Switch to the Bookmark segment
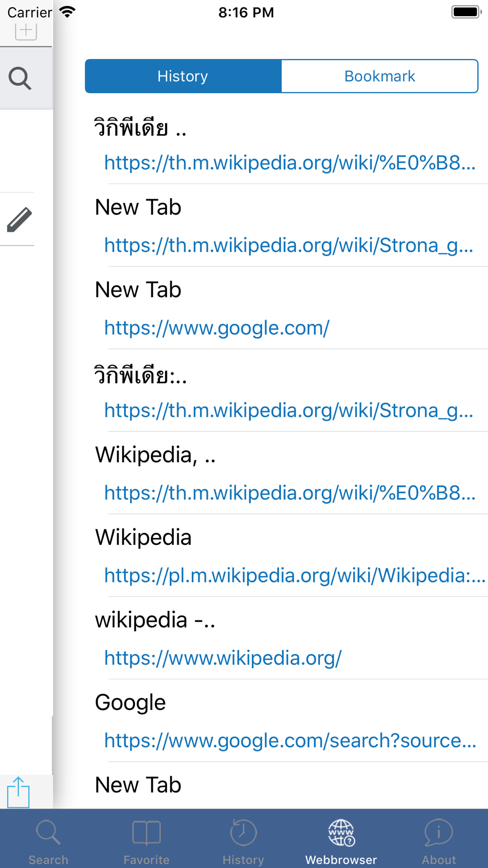The image size is (488, 868). click(x=380, y=76)
